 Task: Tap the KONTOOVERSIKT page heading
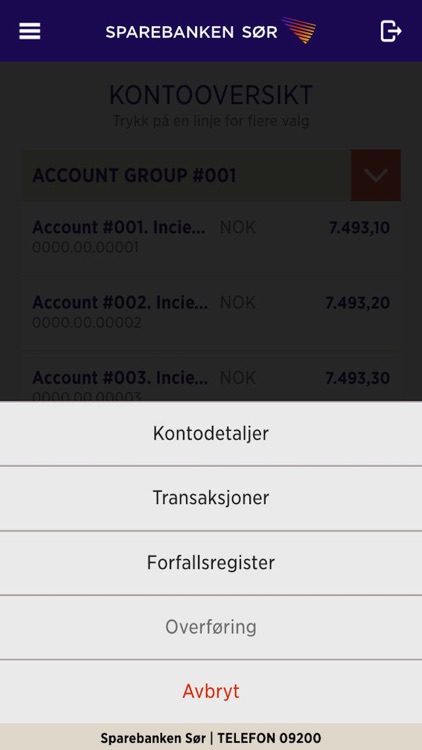coord(211,95)
